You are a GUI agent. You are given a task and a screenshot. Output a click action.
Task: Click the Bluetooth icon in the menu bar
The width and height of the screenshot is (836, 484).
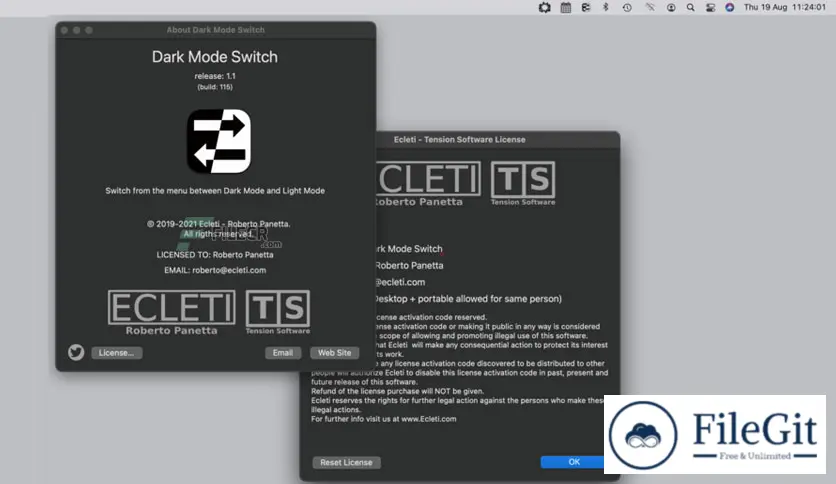tap(606, 7)
